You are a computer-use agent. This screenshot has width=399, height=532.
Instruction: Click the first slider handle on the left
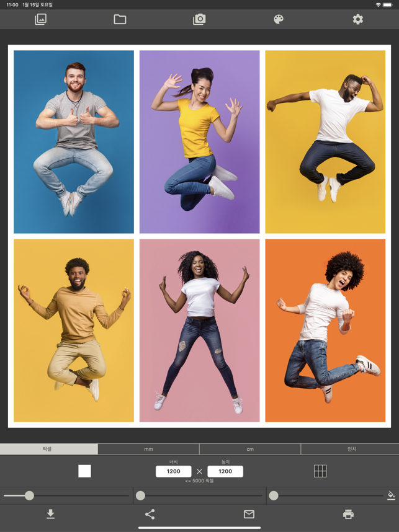click(30, 495)
